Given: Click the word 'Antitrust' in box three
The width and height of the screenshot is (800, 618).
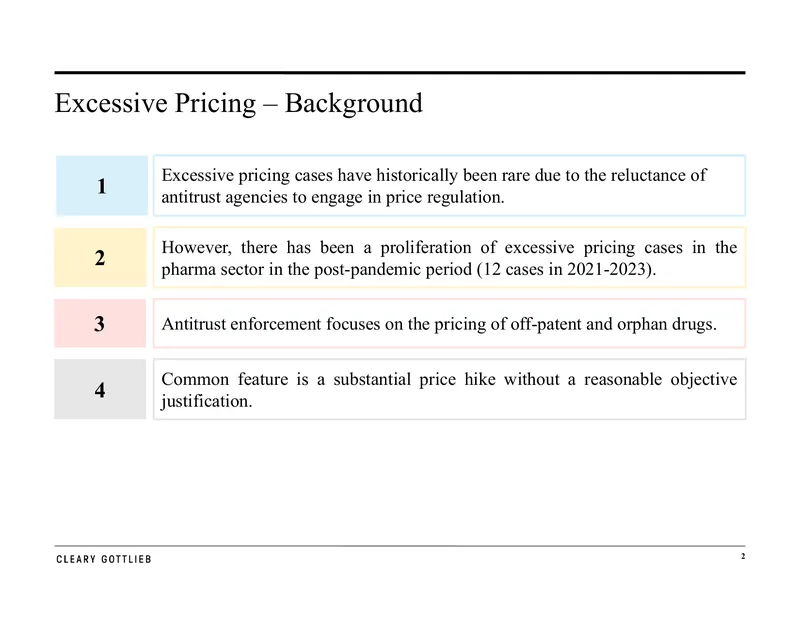Looking at the screenshot, I should (193, 324).
